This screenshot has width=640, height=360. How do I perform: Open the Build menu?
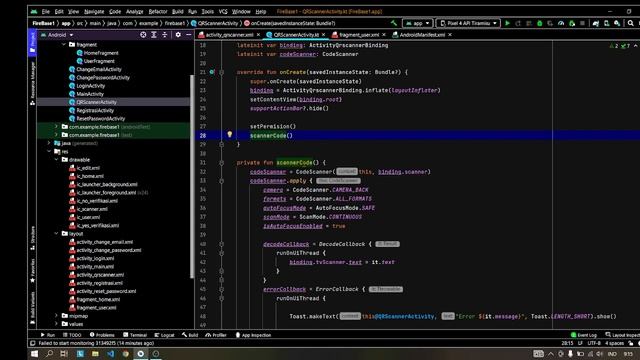(178, 11)
